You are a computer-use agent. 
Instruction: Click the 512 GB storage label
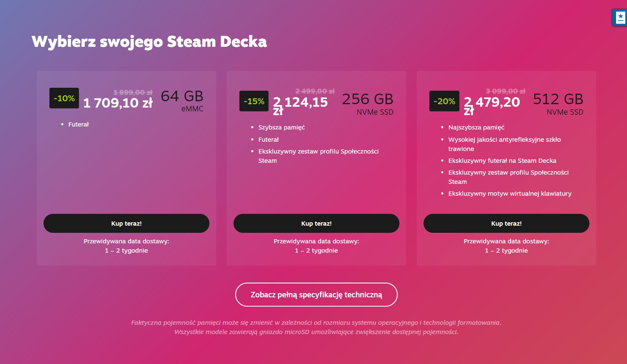click(x=558, y=99)
